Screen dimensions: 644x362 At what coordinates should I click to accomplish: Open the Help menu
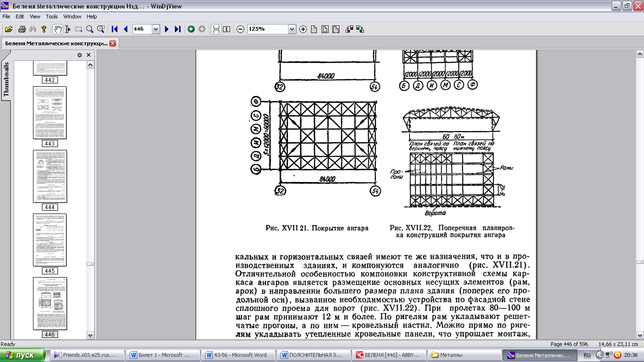click(x=91, y=16)
